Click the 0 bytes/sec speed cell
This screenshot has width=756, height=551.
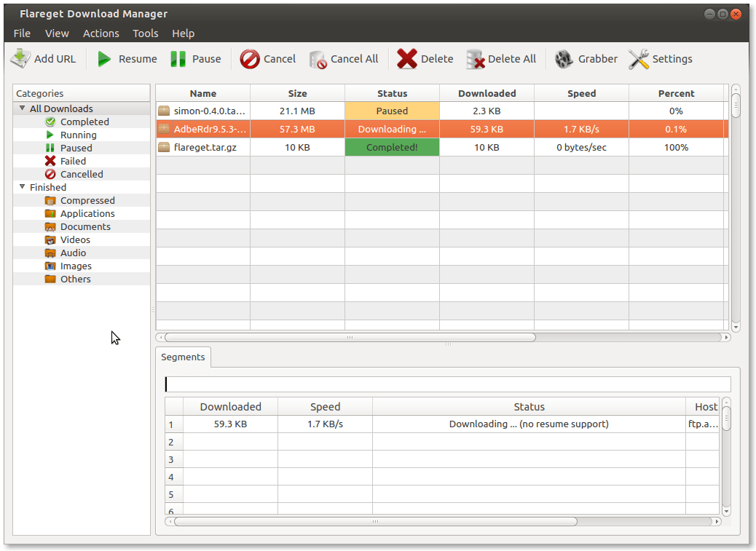pos(581,147)
